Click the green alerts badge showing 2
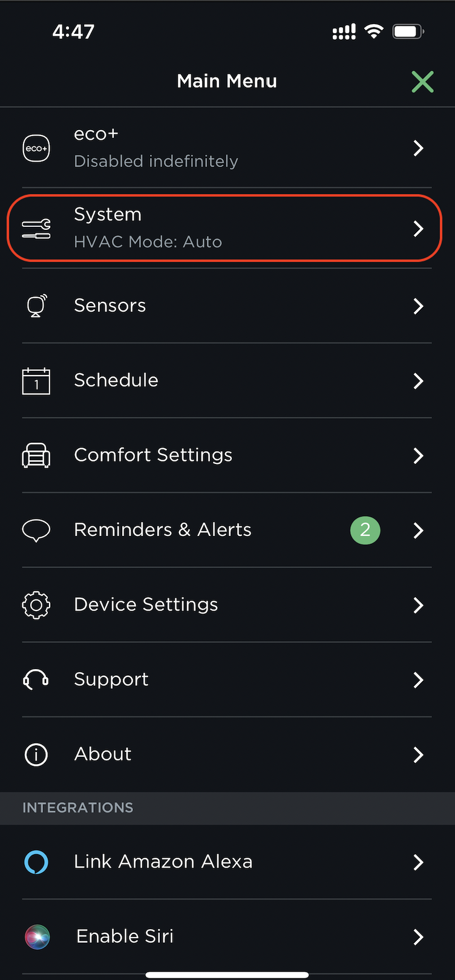Image resolution: width=455 pixels, height=980 pixels. [x=365, y=530]
